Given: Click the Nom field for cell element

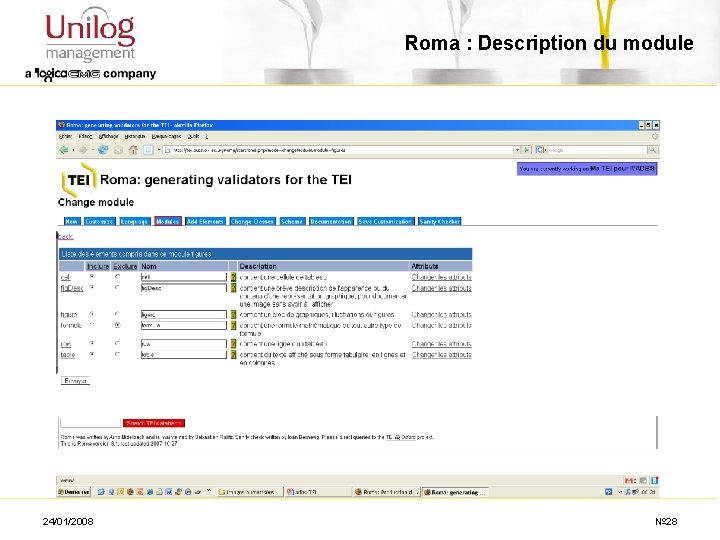Looking at the screenshot, I should click(184, 277).
